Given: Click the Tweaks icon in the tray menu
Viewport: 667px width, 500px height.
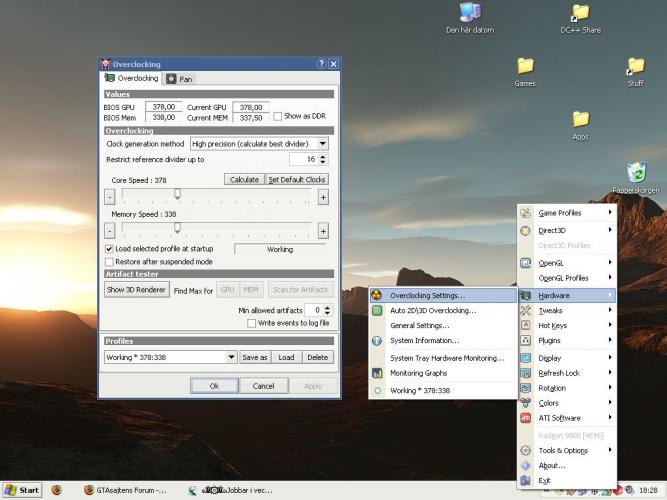Looking at the screenshot, I should click(x=525, y=310).
